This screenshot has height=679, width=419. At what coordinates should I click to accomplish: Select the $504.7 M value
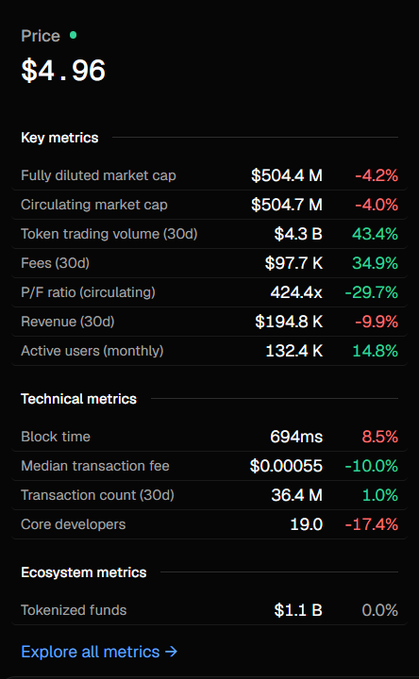(287, 204)
